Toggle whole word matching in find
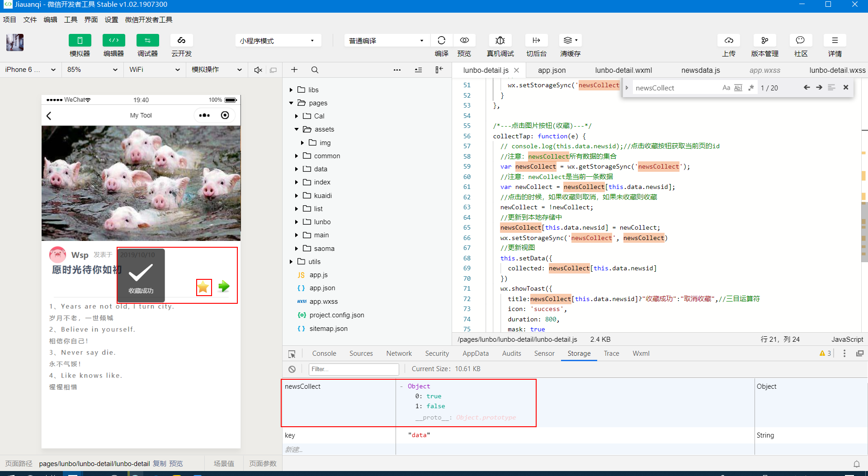 pos(738,88)
